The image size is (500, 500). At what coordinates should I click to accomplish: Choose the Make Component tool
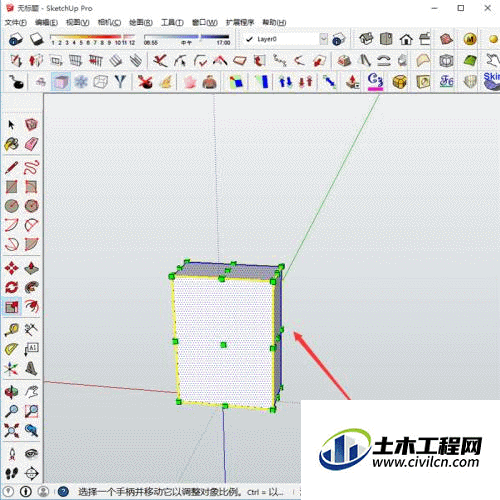click(x=31, y=125)
